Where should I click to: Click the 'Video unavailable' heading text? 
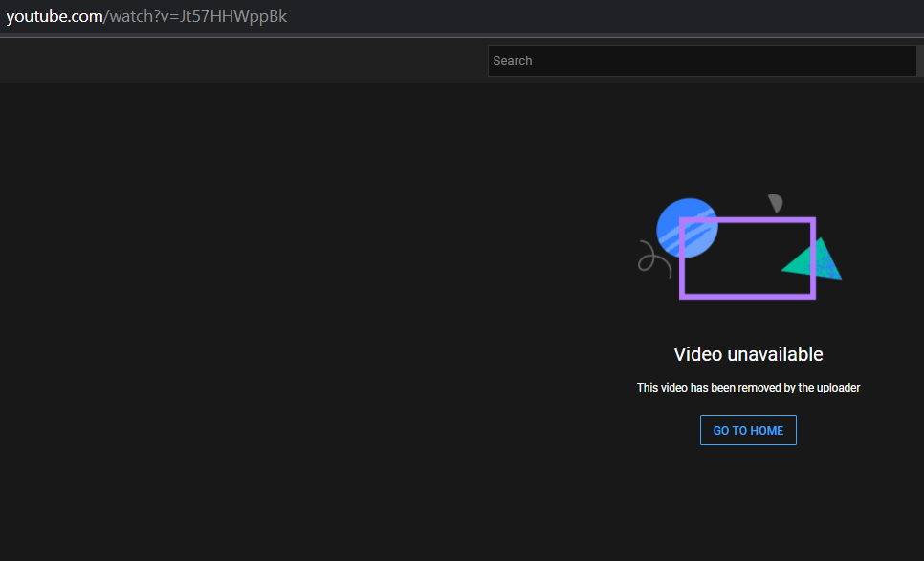click(748, 354)
